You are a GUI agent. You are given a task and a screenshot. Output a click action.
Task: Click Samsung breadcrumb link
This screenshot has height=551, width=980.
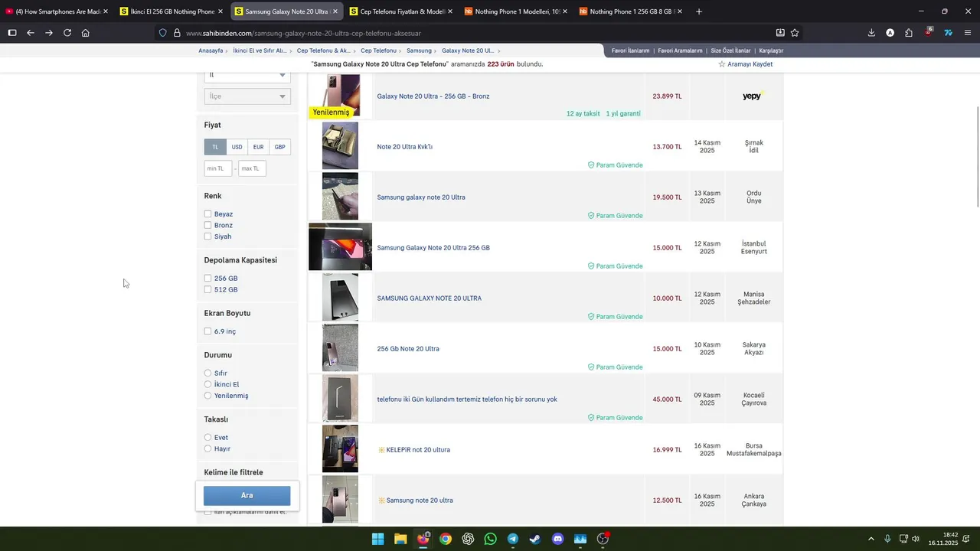[x=419, y=51]
